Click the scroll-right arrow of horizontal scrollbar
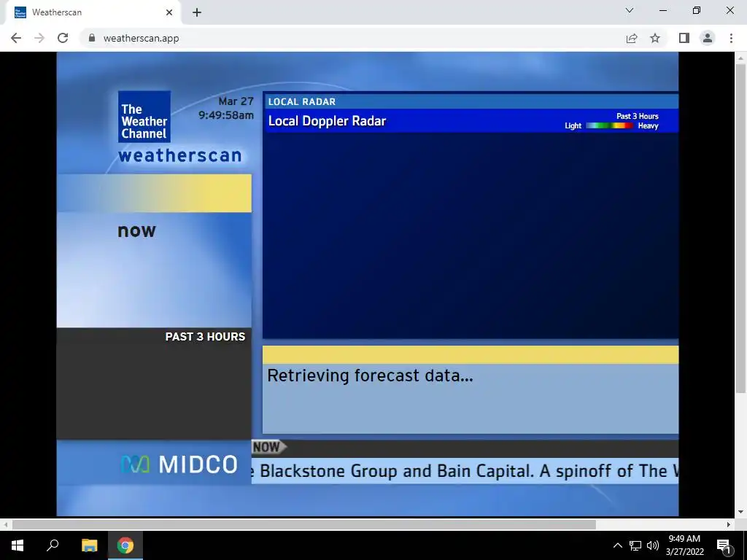 tap(729, 525)
